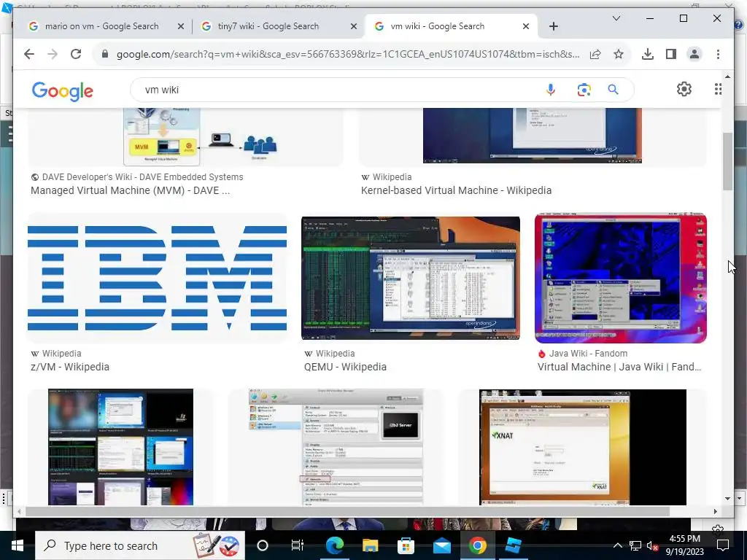Open the VirtualBox manager screenshot thumbnail
The image size is (747, 560).
click(336, 447)
